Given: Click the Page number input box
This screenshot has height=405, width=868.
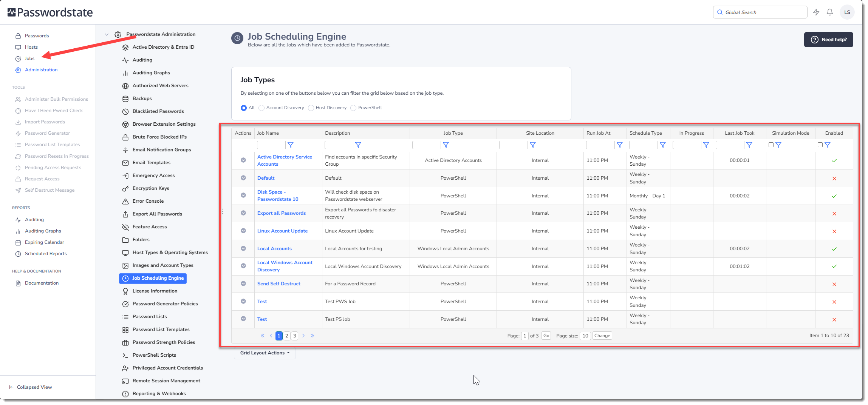Looking at the screenshot, I should coord(525,336).
